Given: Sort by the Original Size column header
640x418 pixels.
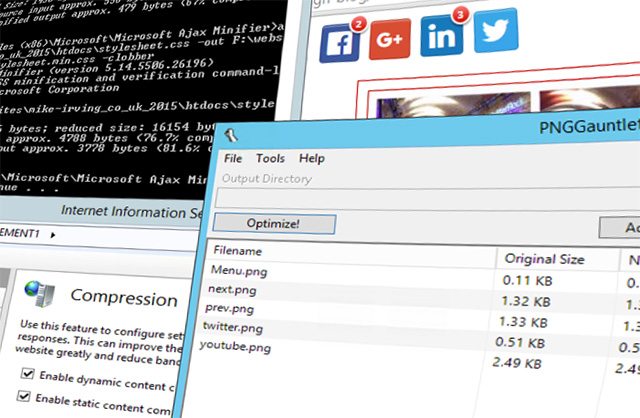Looking at the screenshot, I should point(544,259).
